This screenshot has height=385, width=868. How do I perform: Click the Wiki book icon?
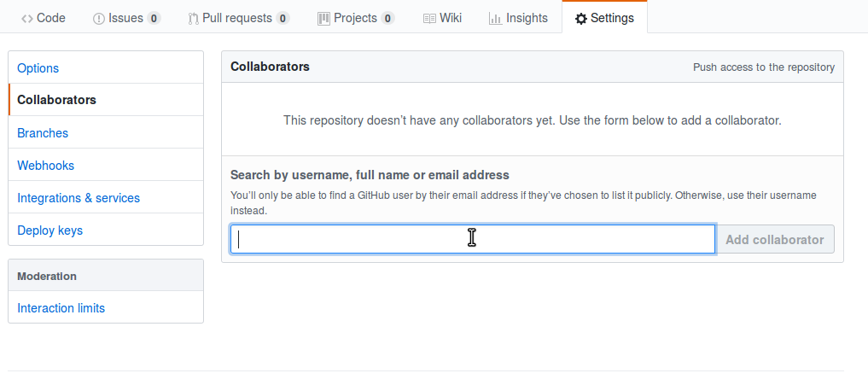pos(429,19)
